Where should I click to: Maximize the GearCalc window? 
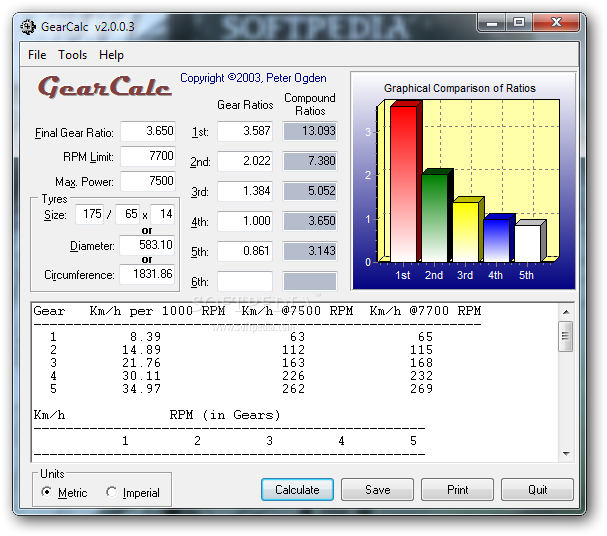pos(519,23)
